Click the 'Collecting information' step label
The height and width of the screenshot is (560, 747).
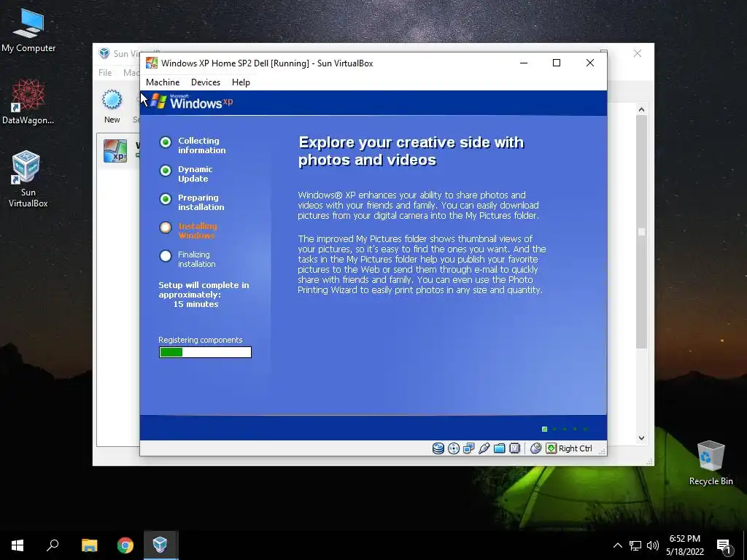(202, 145)
